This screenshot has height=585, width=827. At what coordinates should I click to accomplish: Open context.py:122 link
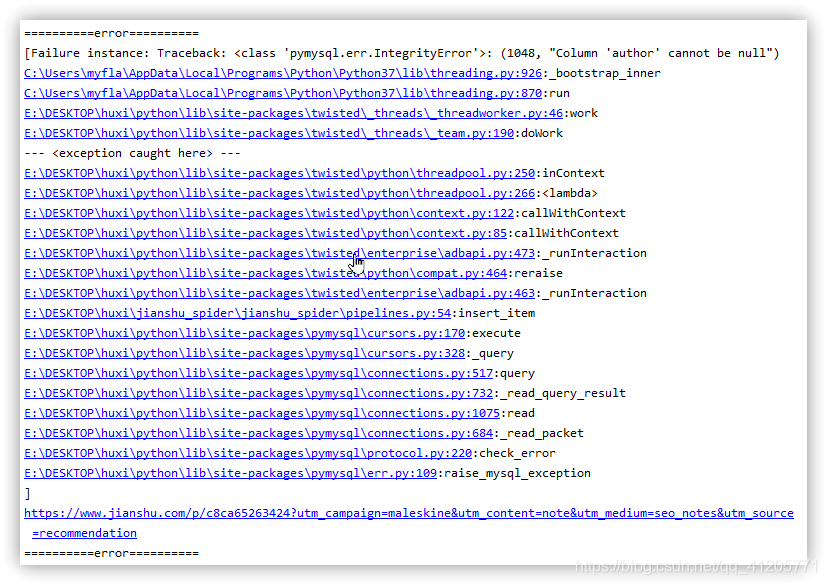click(x=269, y=214)
